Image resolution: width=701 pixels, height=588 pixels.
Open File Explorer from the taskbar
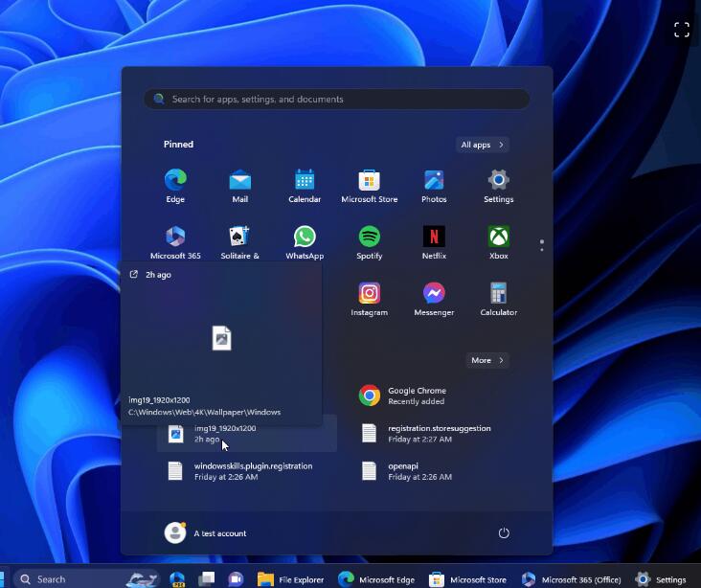coord(290,579)
